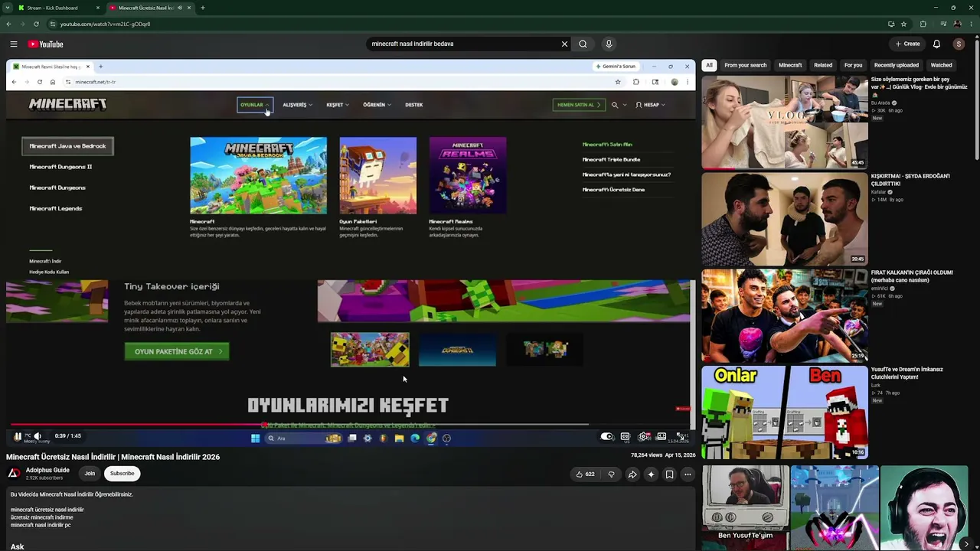Open a new browser tab
Viewport: 980px width, 551px height.
click(202, 8)
